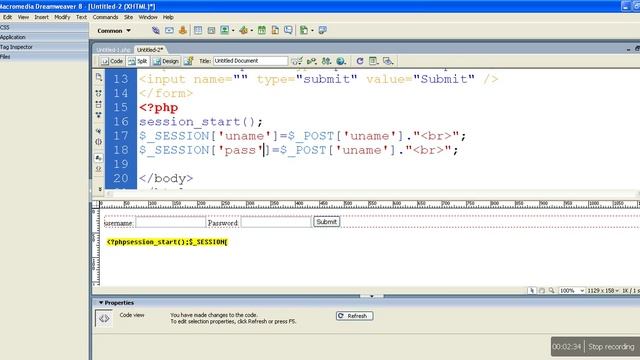The image size is (640, 360).
Task: Click Open Documents icon in coding toolbar
Action: [99, 77]
